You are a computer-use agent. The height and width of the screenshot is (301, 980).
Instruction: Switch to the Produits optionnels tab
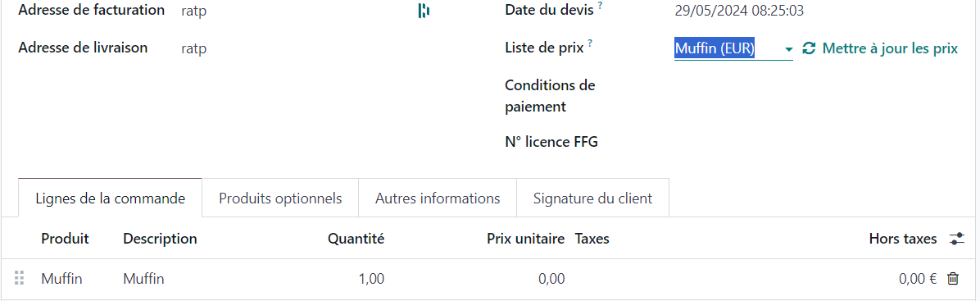pyautogui.click(x=280, y=198)
